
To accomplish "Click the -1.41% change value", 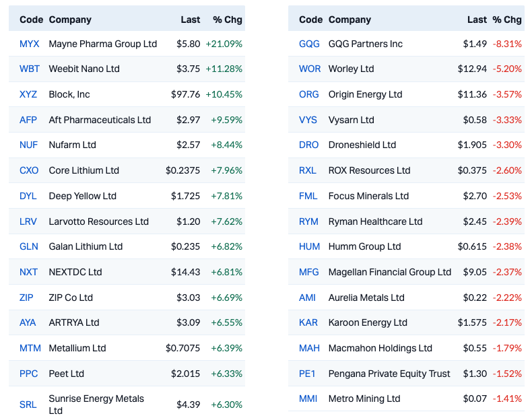I will [507, 398].
